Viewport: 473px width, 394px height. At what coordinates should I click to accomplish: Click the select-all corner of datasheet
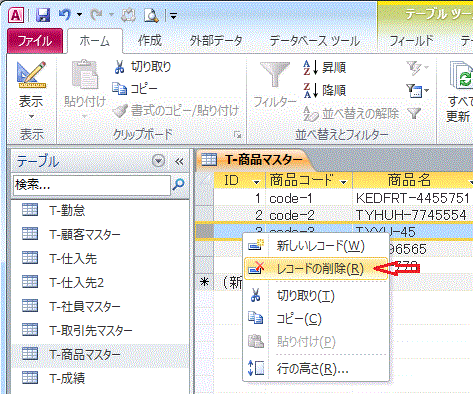pyautogui.click(x=204, y=180)
